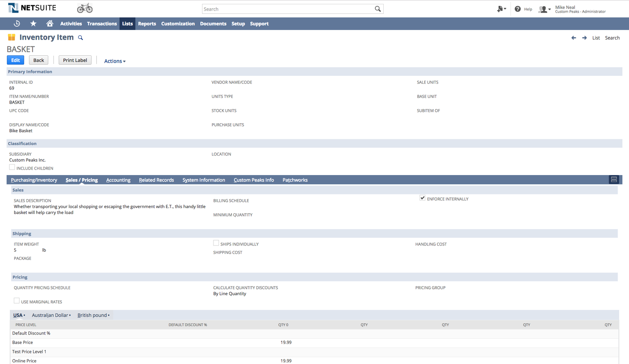Screen dimensions: 629x364
Task: Go to previous record arrow
Action: (x=574, y=38)
